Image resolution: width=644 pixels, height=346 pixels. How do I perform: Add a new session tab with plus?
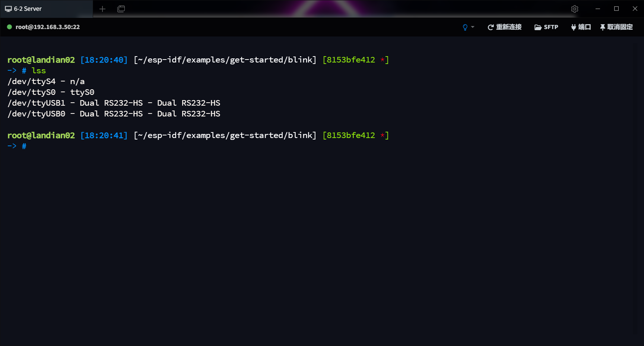[x=102, y=9]
